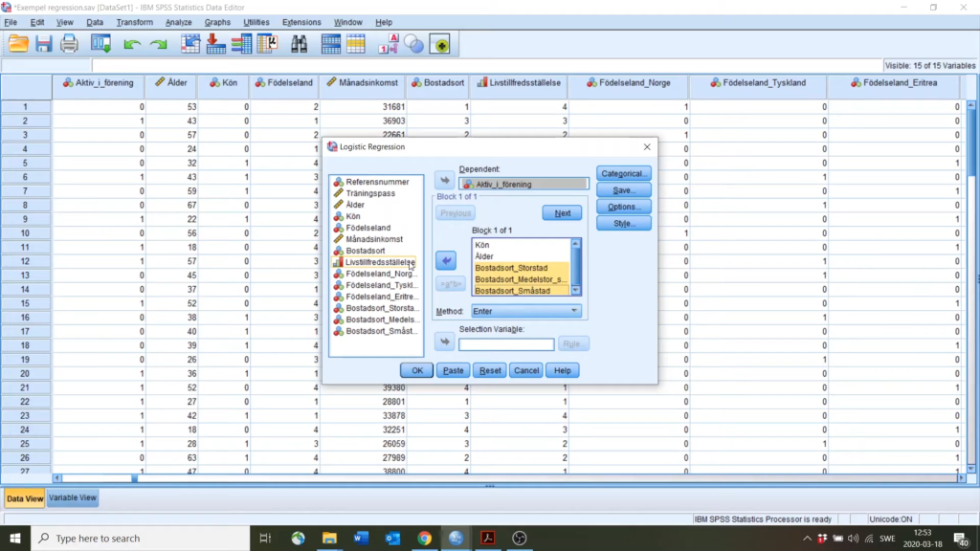Select the Select Cases toolbar icon
Screen dimensions: 980x551
[356, 44]
